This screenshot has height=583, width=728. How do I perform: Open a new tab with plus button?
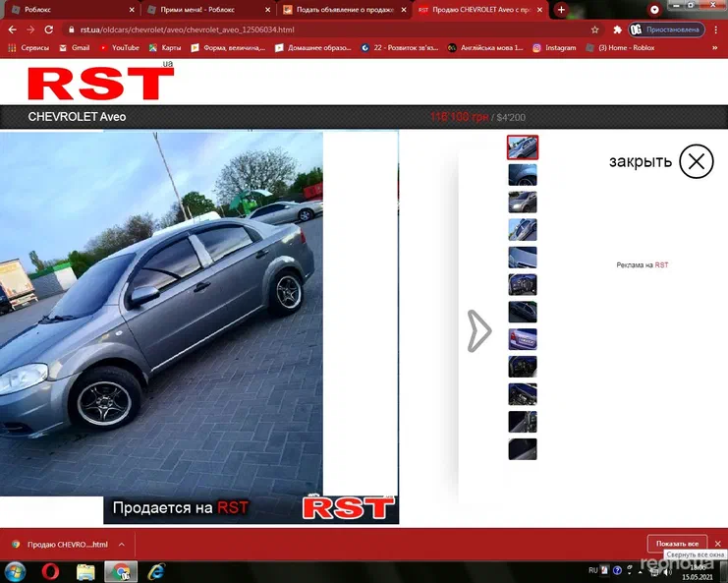click(x=561, y=9)
